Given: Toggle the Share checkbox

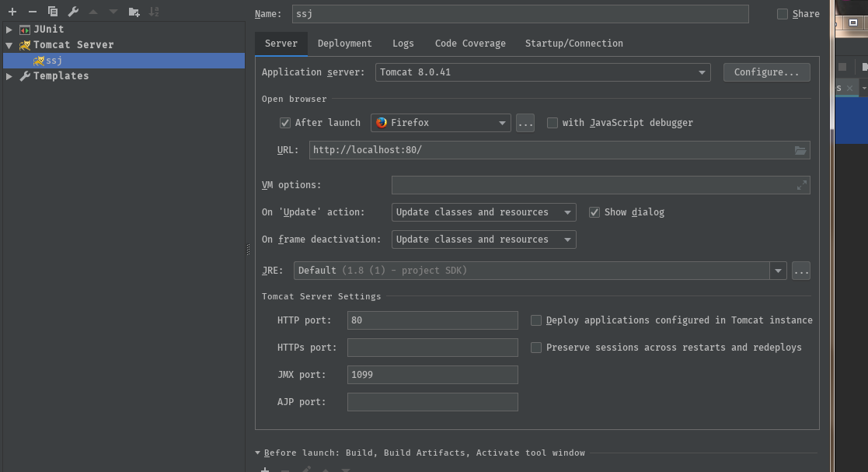Looking at the screenshot, I should pos(783,14).
